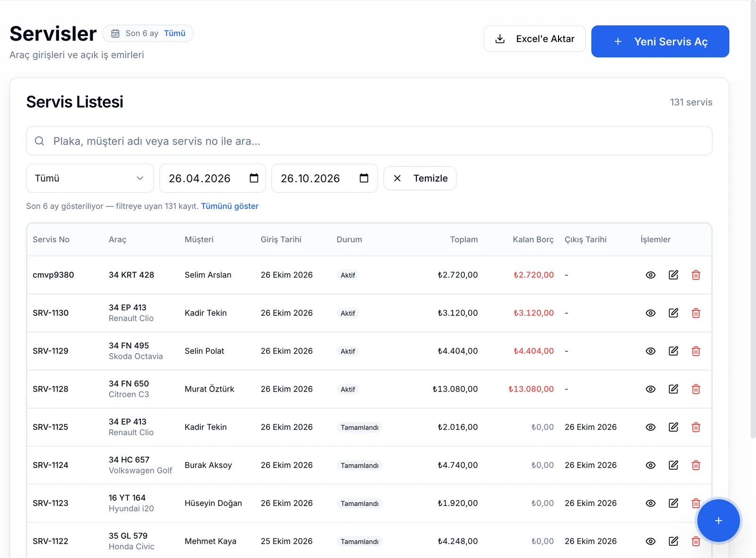Show SRV-1122 via eye icon
The image size is (756, 558).
pyautogui.click(x=651, y=541)
